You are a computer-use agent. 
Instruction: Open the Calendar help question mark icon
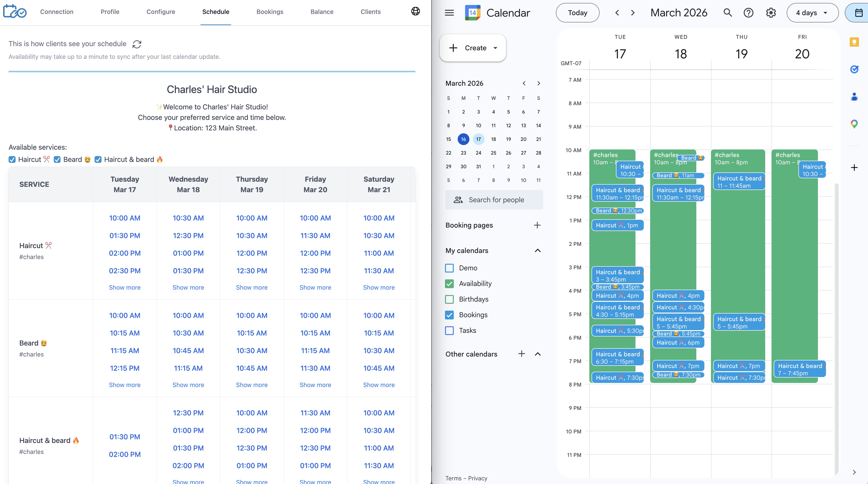tap(748, 12)
